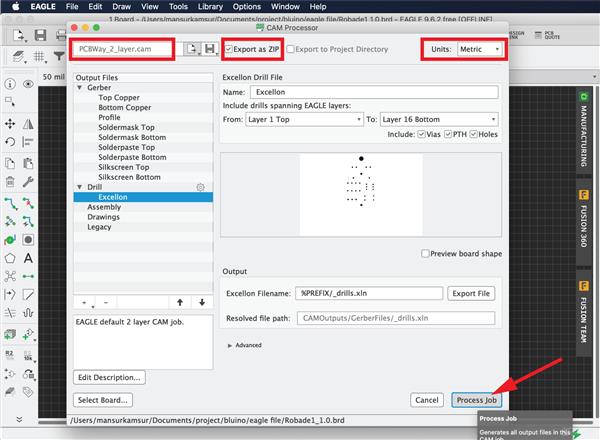Select the Text tool in the left toolbar

pyautogui.click(x=27, y=258)
